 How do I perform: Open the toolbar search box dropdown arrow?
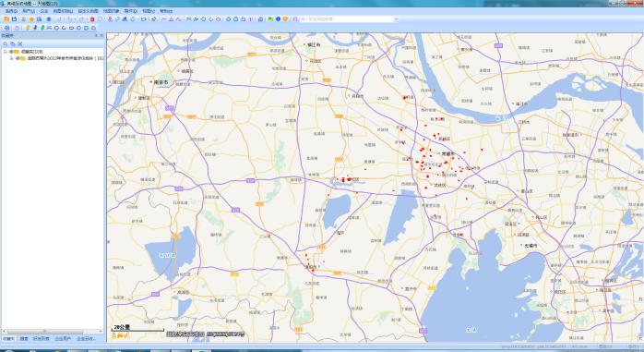click(x=397, y=18)
